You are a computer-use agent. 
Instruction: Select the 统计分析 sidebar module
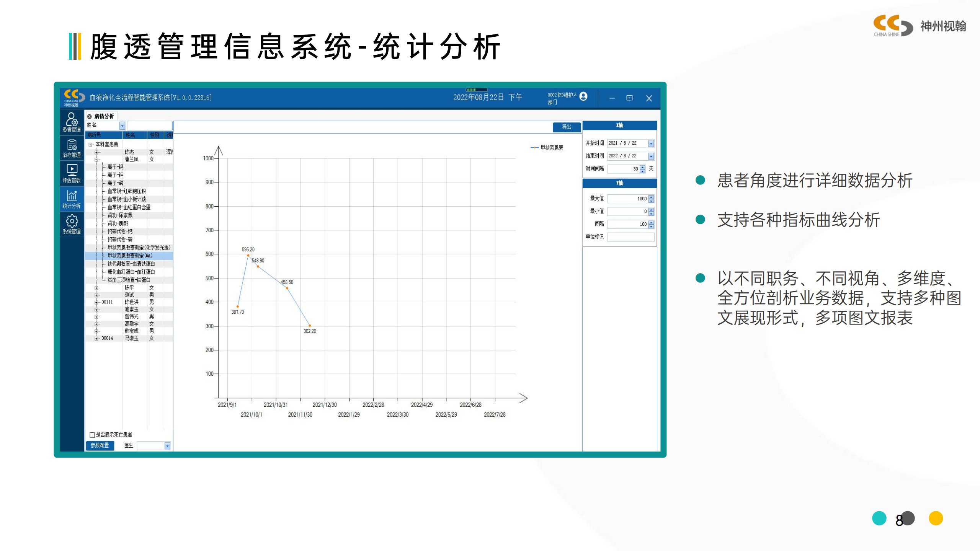[72, 199]
